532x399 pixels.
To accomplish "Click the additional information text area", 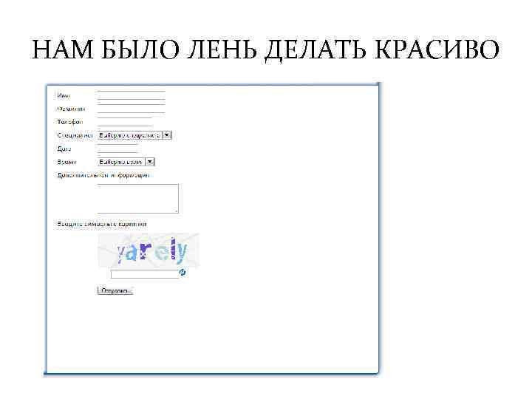I will (137, 199).
